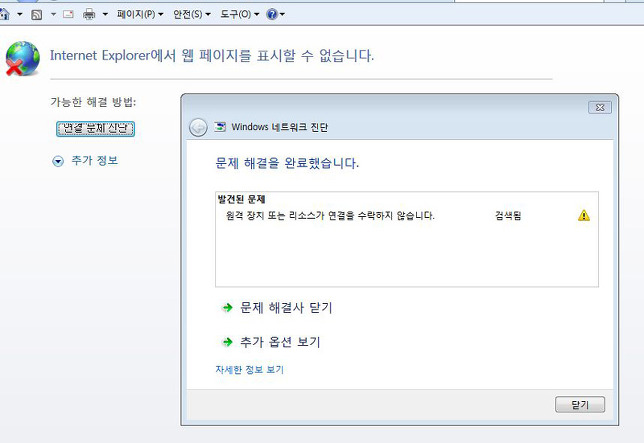Open the 안전(S) menu
Viewport: 644px width, 443px height.
(x=192, y=14)
